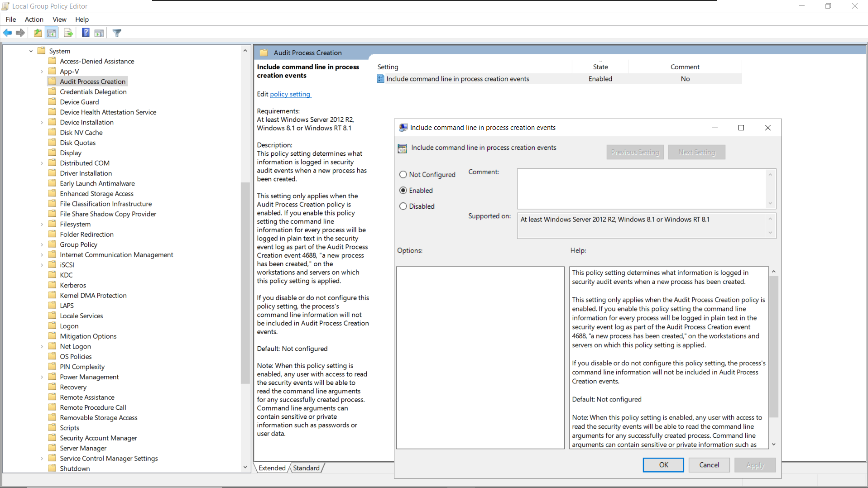
Task: Click the Kerberos folder icon
Action: 53,285
